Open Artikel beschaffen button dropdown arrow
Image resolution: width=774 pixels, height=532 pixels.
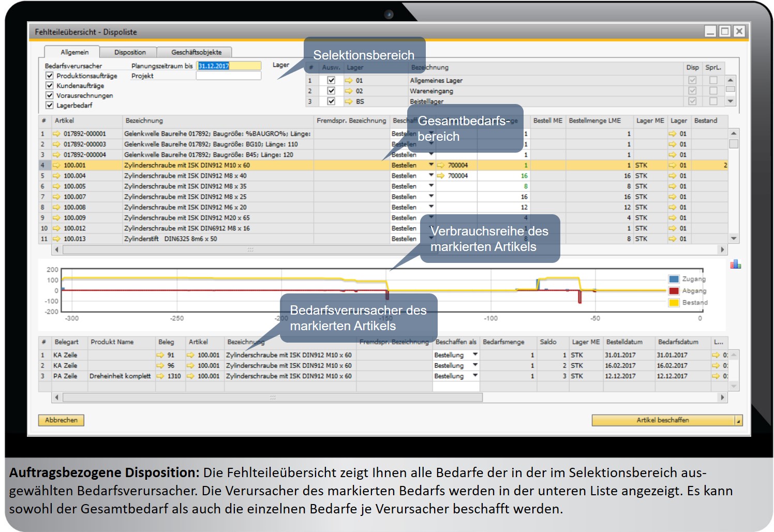pyautogui.click(x=739, y=421)
